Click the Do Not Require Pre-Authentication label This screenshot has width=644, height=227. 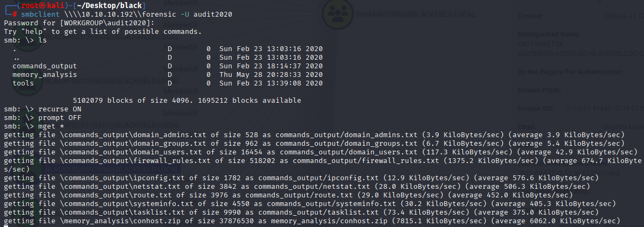pyautogui.click(x=571, y=72)
